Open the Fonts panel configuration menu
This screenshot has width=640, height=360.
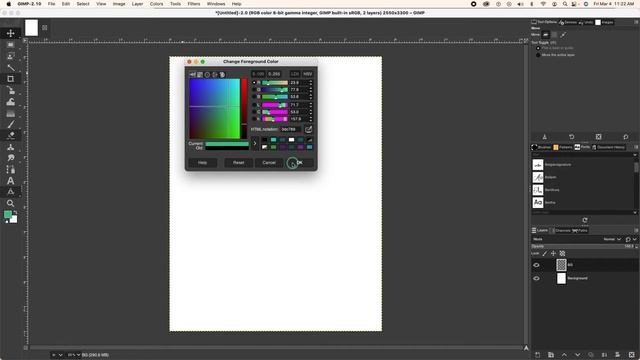[x=636, y=147]
